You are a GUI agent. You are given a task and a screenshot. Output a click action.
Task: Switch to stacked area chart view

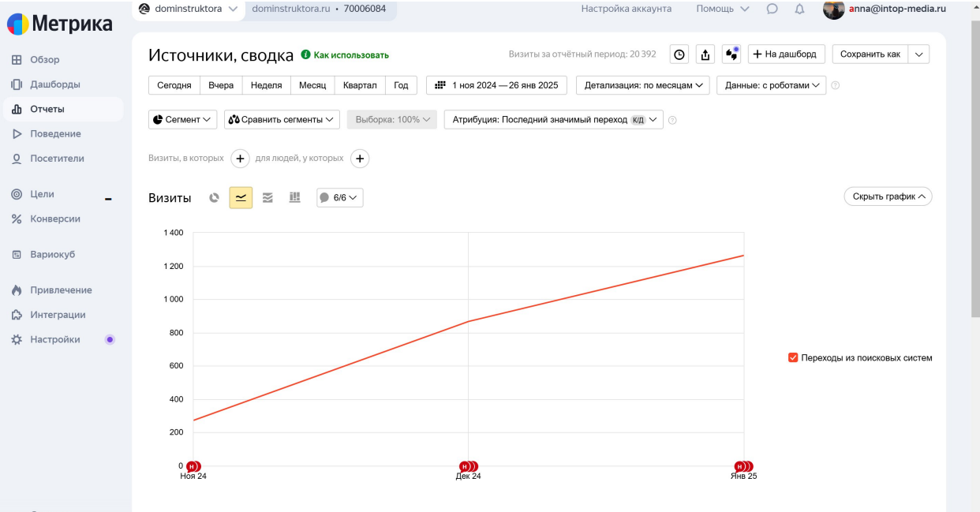point(267,198)
